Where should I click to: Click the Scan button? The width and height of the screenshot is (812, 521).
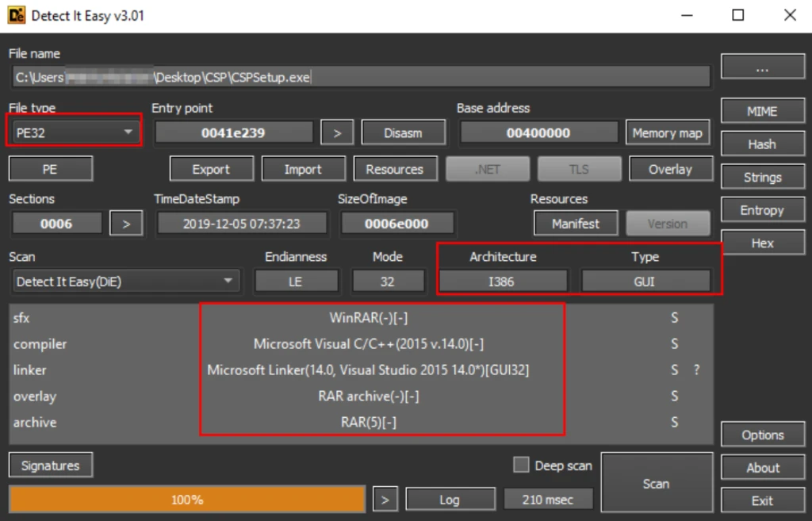[x=656, y=484]
